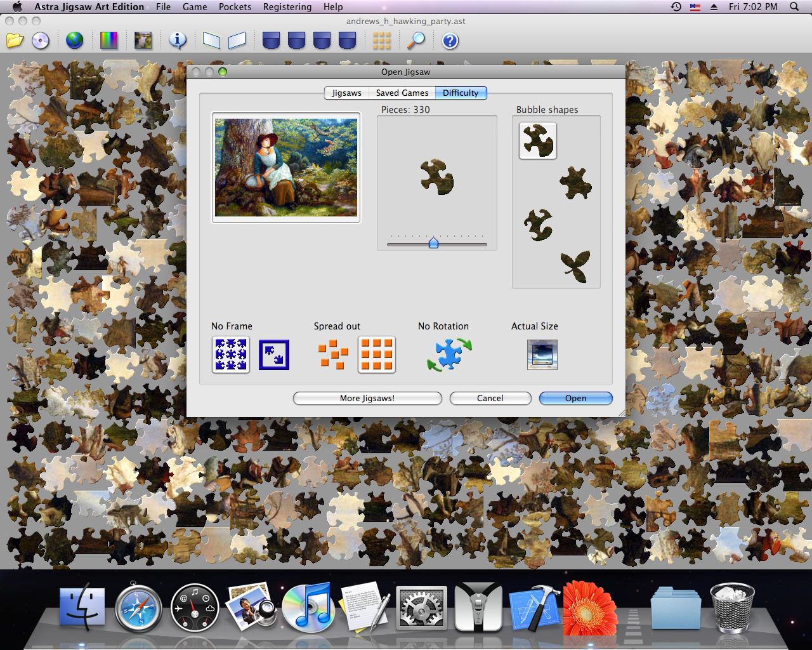
Task: Select the third swirly piece shape
Action: (539, 225)
